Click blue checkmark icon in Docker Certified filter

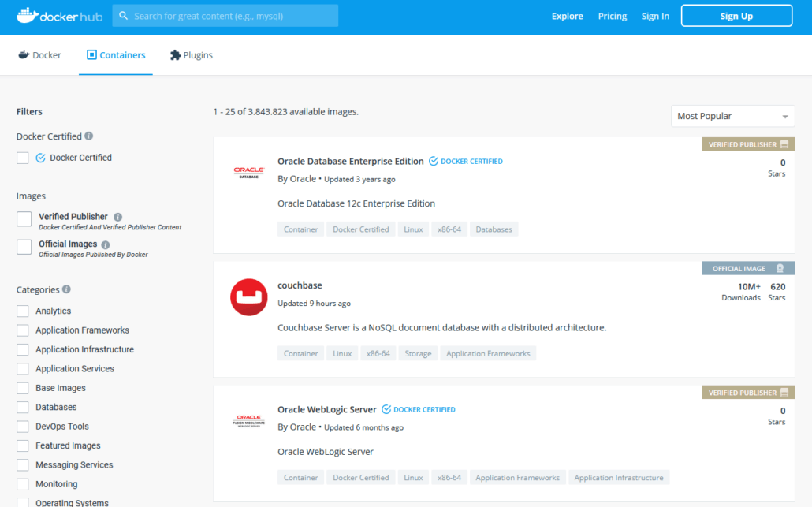(x=40, y=158)
